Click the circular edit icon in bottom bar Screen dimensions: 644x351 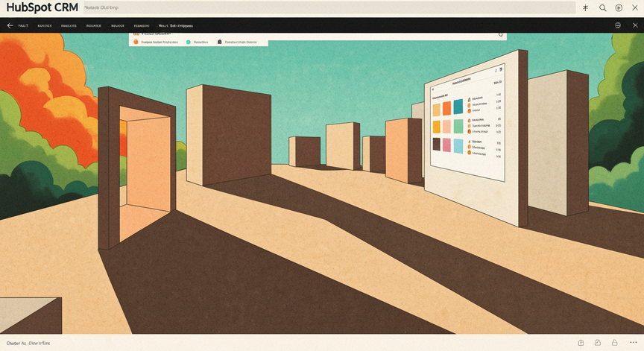598,342
